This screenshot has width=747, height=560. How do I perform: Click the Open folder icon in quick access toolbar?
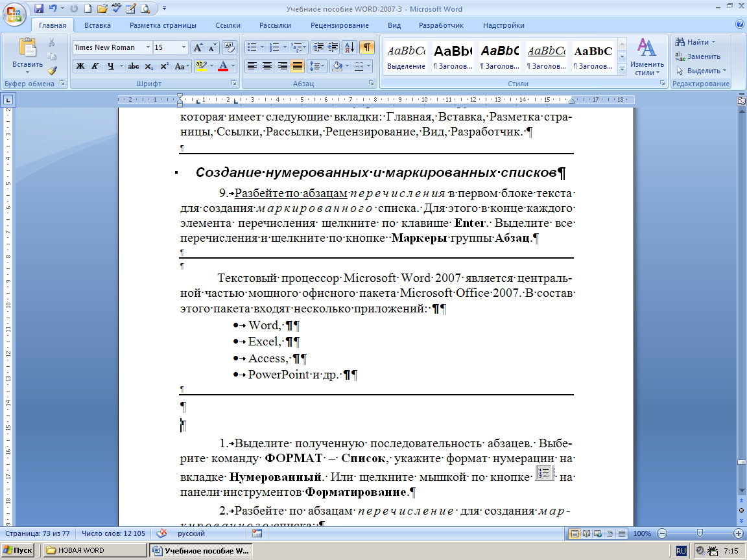(x=102, y=8)
